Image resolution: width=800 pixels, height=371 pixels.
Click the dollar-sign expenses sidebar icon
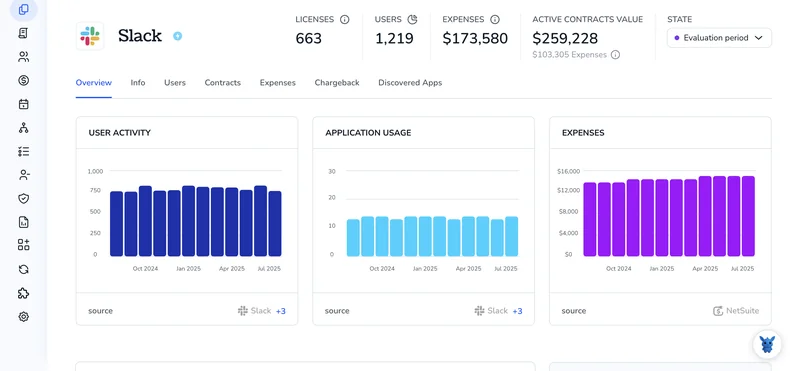tap(23, 80)
